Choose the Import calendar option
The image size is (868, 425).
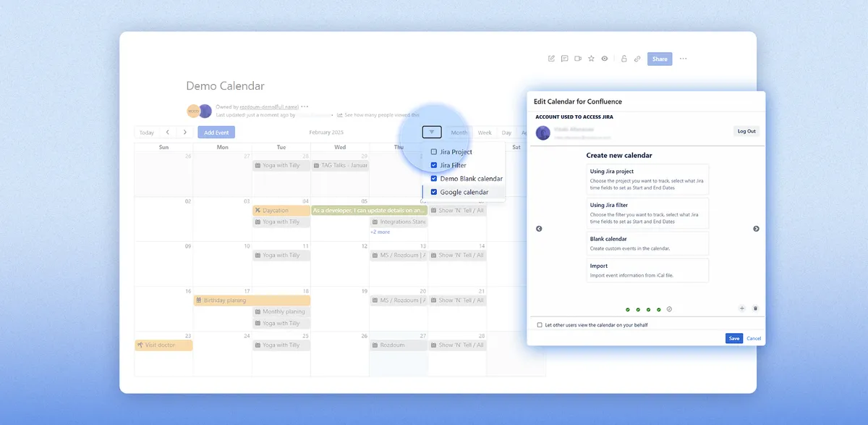coord(647,270)
